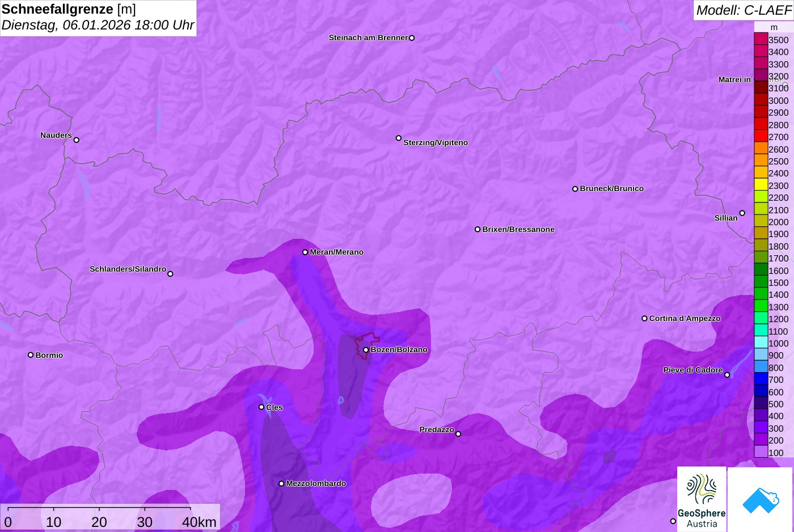The width and height of the screenshot is (794, 532).
Task: Click the Bruneck/Brunico label text
Action: (x=611, y=188)
